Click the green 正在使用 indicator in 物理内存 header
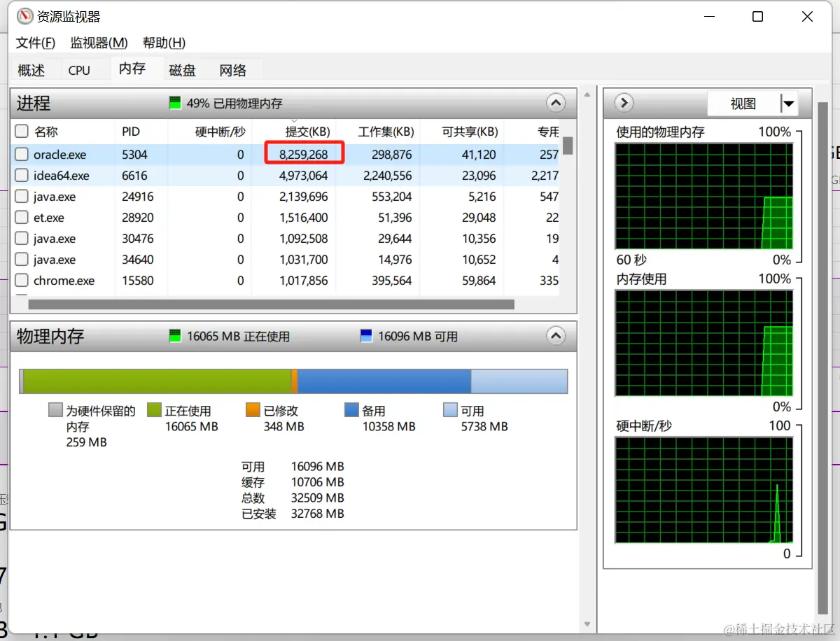The width and height of the screenshot is (840, 641). point(175,336)
